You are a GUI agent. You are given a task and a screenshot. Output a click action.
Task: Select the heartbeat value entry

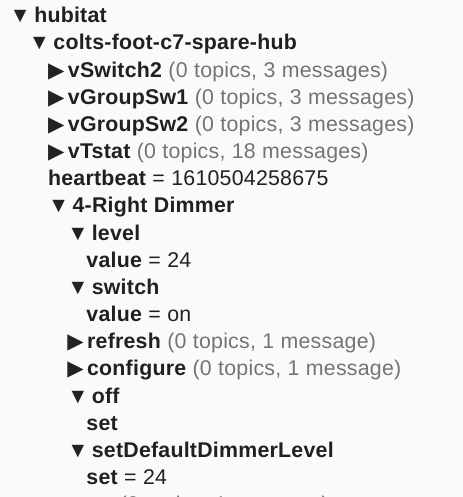click(188, 178)
